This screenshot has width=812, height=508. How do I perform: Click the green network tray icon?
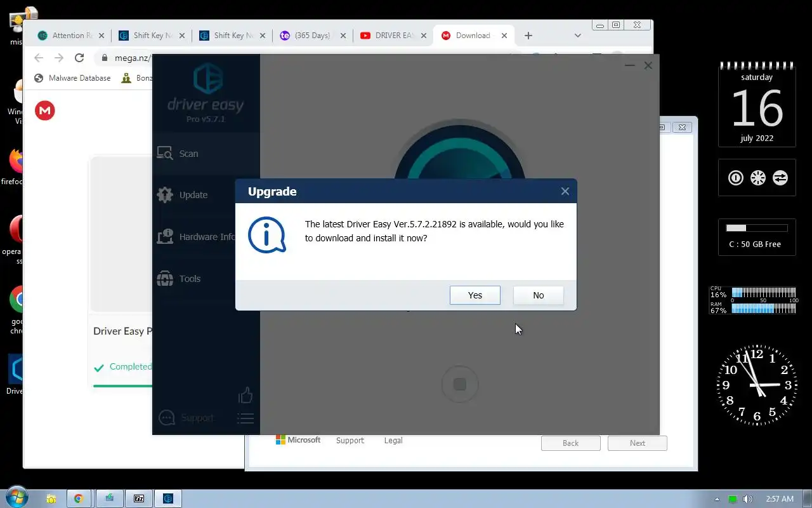tap(733, 499)
